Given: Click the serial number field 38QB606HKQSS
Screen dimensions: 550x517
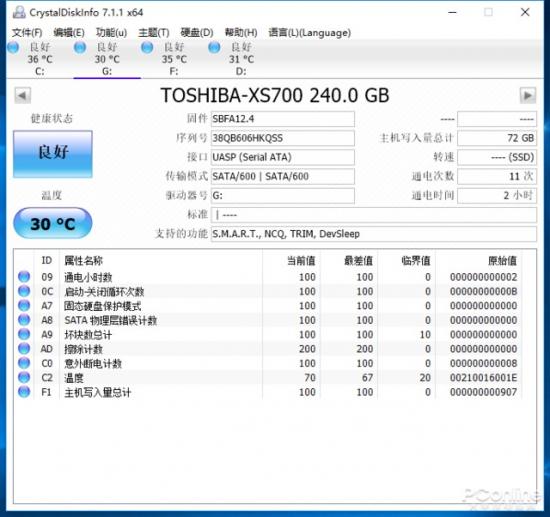Looking at the screenshot, I should click(x=283, y=138).
